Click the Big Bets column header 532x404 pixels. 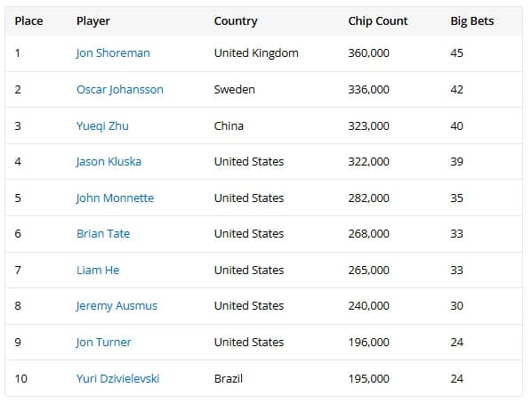pyautogui.click(x=472, y=21)
